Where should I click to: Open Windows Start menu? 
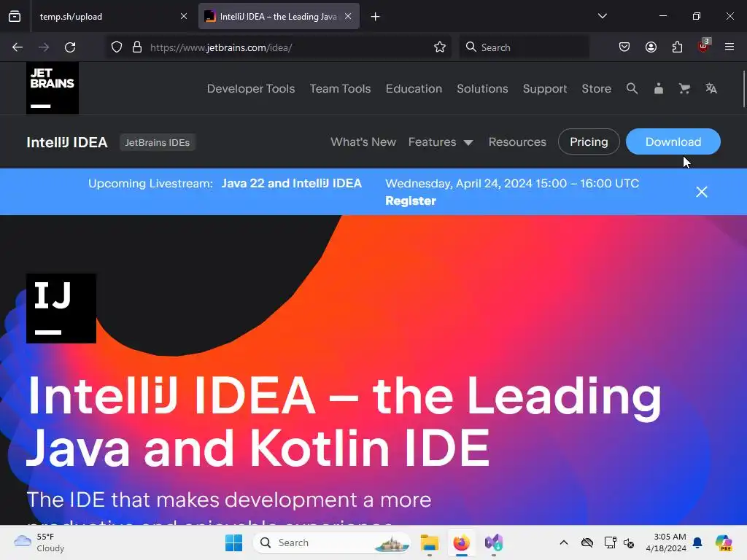(233, 542)
